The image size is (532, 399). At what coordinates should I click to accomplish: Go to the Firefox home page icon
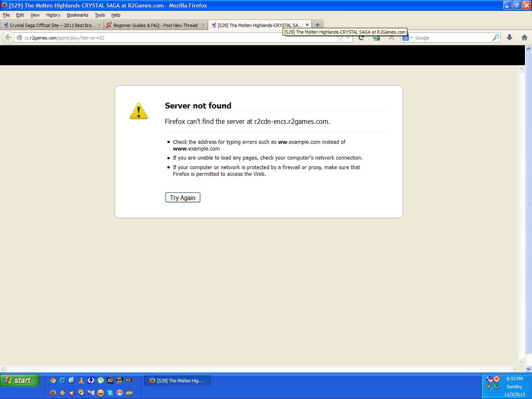coord(524,37)
